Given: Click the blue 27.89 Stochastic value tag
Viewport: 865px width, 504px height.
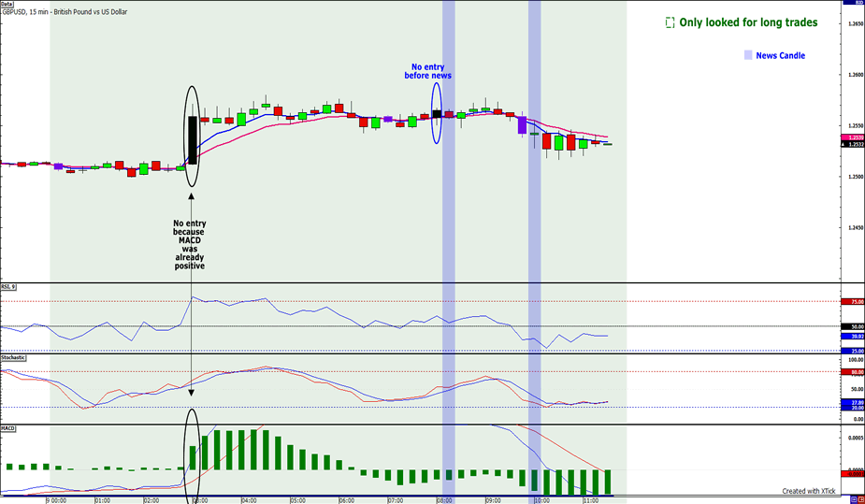Looking at the screenshot, I should 853,402.
